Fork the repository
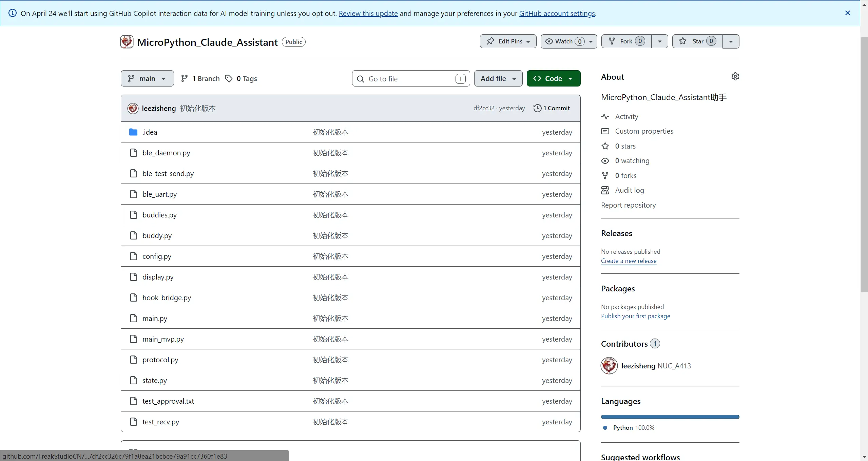Viewport: 868px width, 461px height. [x=626, y=41]
